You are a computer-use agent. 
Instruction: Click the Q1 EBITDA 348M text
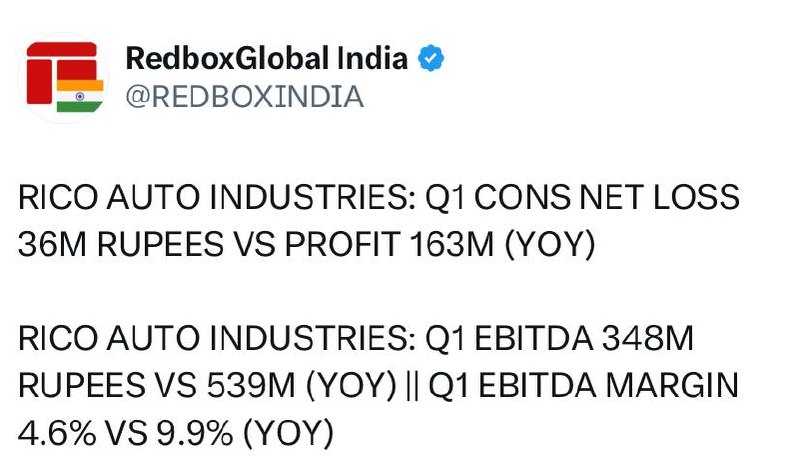tap(559, 338)
